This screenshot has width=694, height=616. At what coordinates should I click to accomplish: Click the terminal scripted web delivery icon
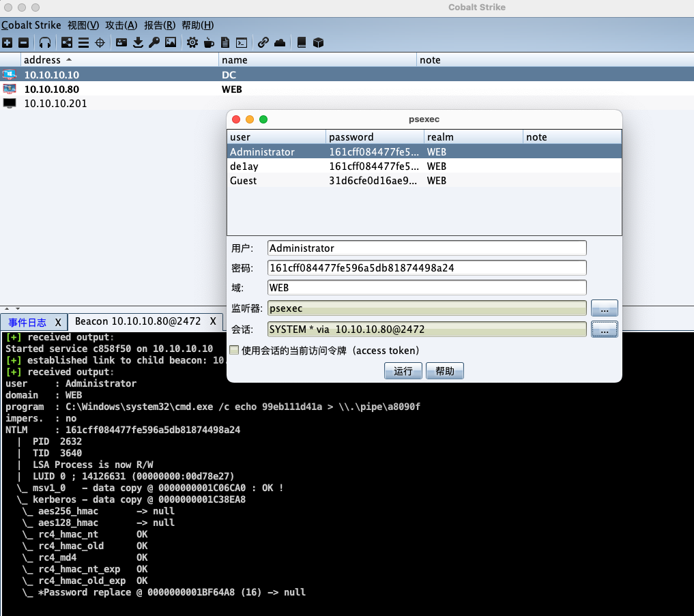[x=242, y=42]
